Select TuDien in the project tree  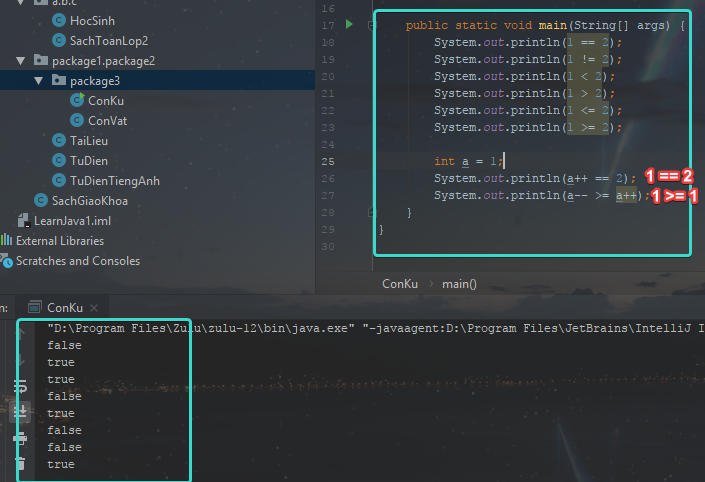(89, 161)
